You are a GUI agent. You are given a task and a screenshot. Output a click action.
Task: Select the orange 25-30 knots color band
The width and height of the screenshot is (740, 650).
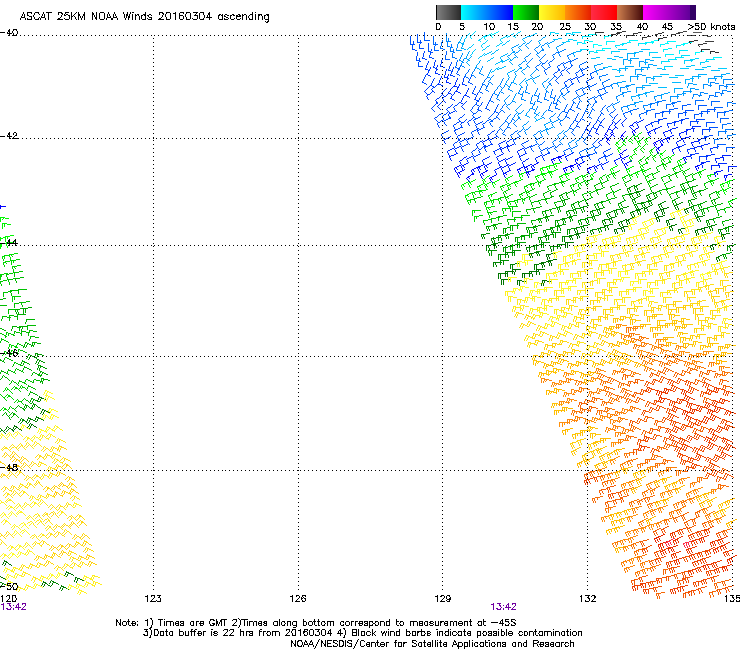[x=578, y=12]
